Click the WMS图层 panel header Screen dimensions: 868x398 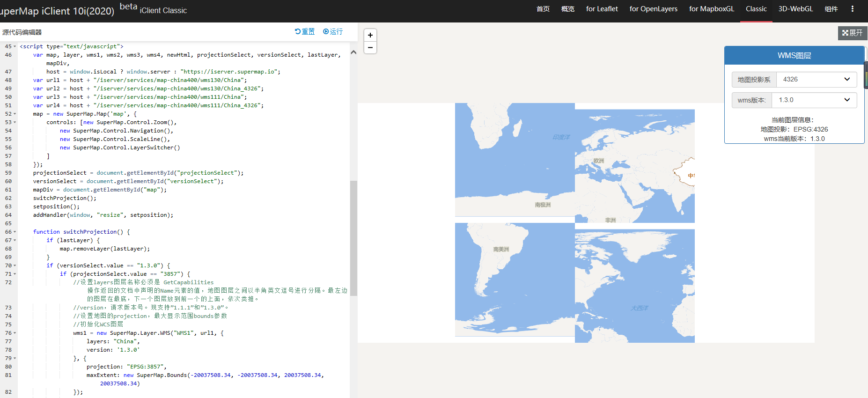click(794, 55)
